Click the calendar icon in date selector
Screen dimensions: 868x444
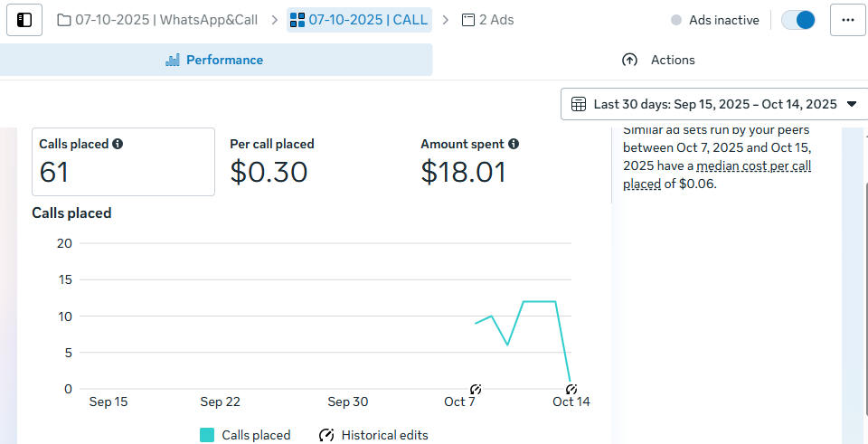tap(579, 104)
